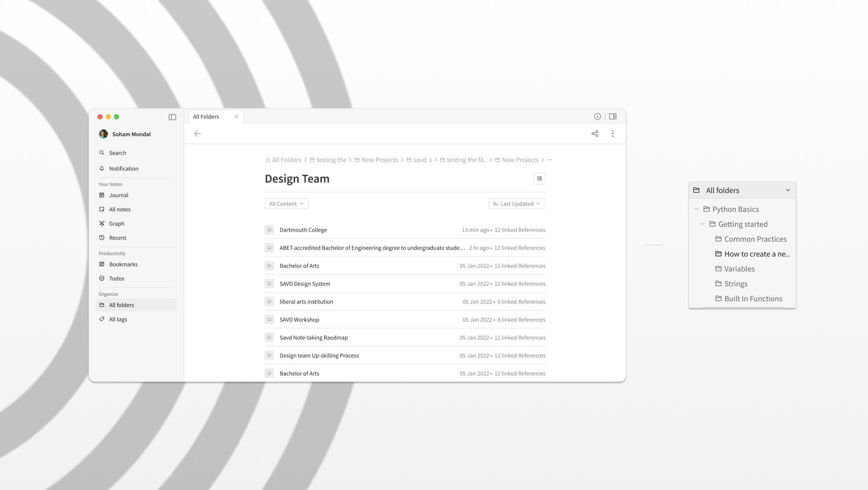The image size is (868, 490).
Task: Collapse the Python Basics folder
Action: pos(696,209)
